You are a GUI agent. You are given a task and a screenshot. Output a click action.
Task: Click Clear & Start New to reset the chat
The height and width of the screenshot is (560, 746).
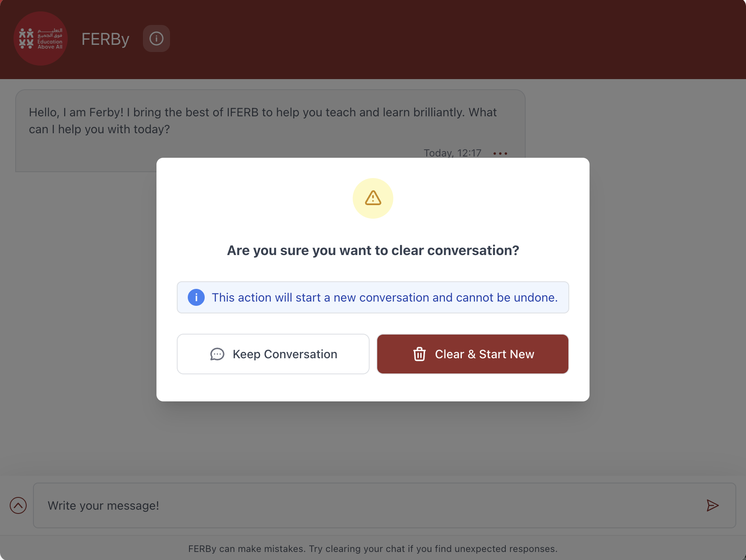pyautogui.click(x=472, y=354)
